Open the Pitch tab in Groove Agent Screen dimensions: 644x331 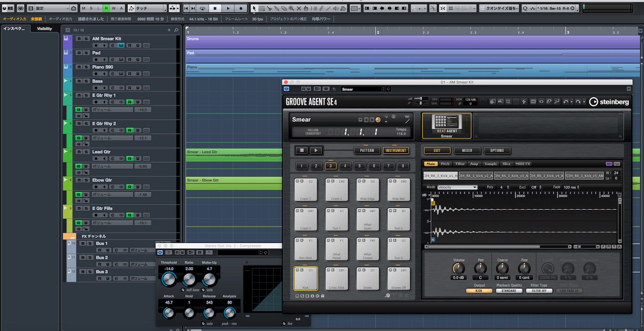coord(445,164)
